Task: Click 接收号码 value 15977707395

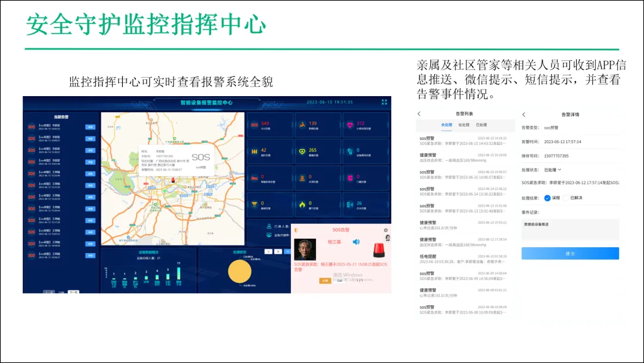Action: [x=556, y=156]
